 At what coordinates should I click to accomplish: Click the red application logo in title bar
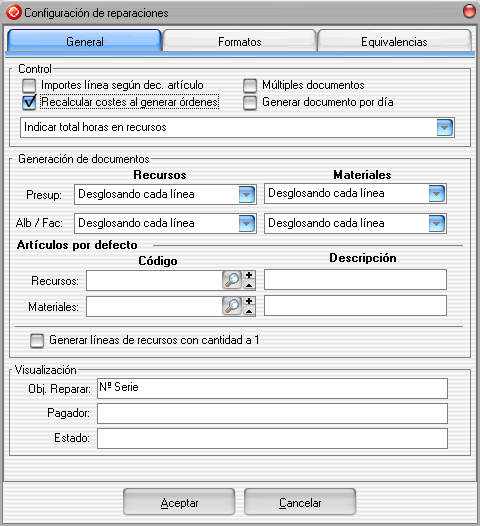(x=13, y=12)
